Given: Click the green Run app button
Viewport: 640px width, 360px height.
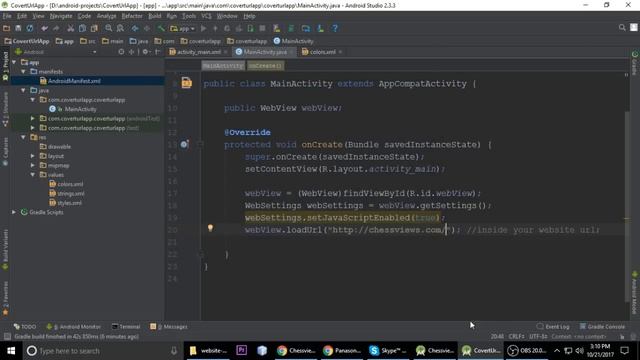Looking at the screenshot, I should (203, 28).
